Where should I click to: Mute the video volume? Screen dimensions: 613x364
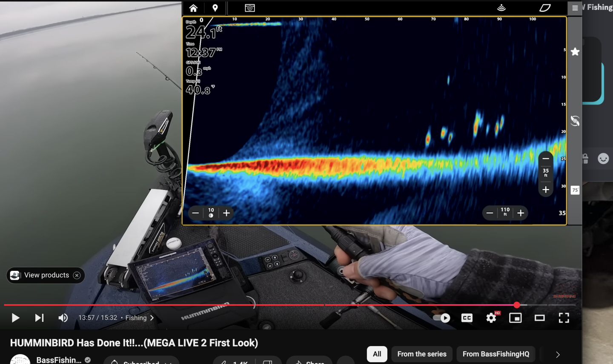63,318
